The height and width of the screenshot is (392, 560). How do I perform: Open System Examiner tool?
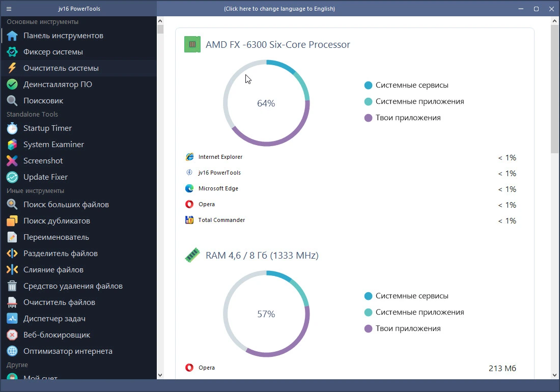coord(78,145)
